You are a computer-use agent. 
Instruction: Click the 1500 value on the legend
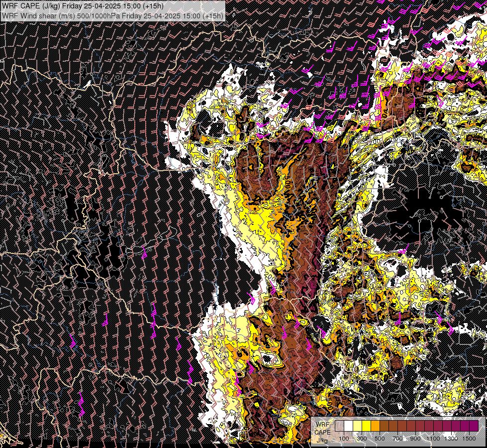coord(469,439)
